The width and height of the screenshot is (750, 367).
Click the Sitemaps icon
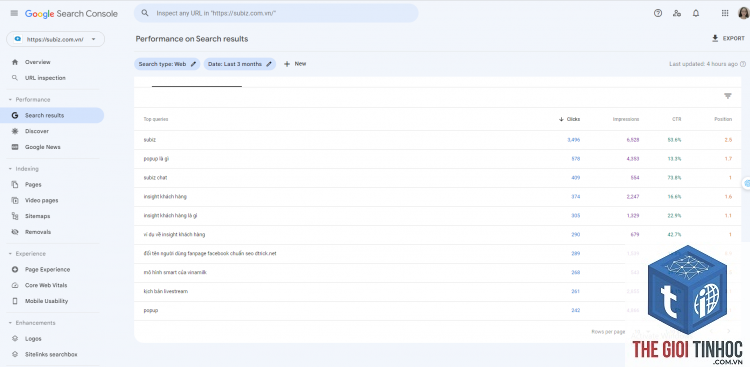pyautogui.click(x=15, y=216)
